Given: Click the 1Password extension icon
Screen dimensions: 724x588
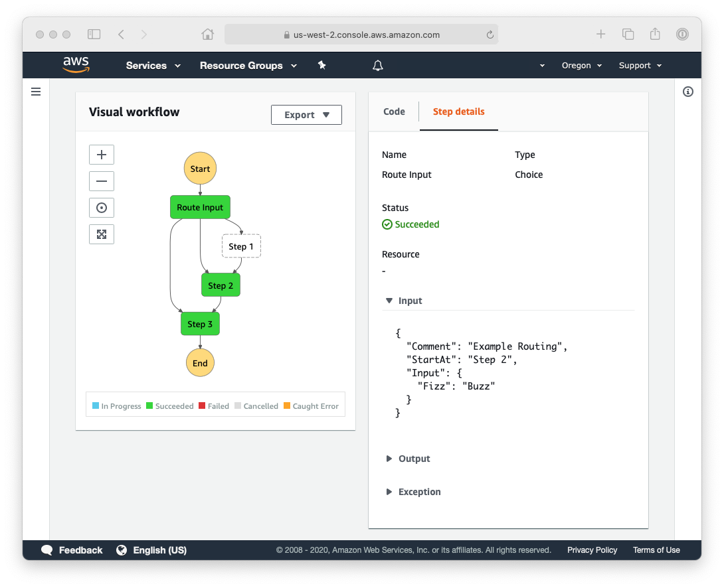Looking at the screenshot, I should [x=682, y=34].
